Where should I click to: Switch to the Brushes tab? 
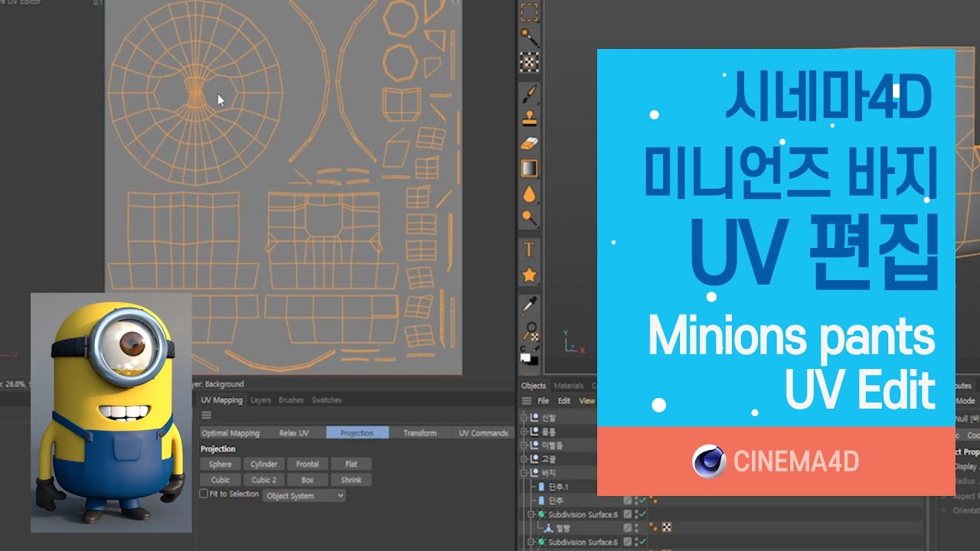click(291, 400)
